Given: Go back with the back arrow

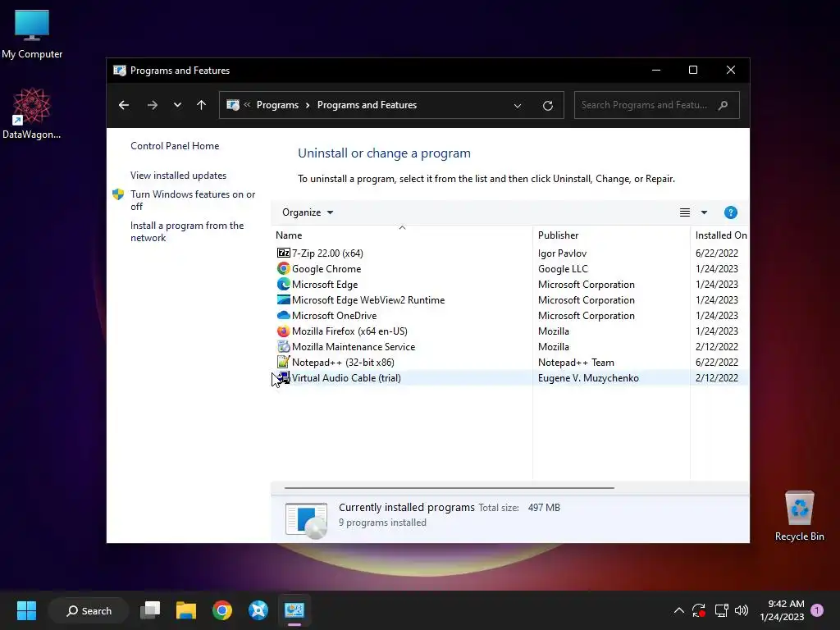Looking at the screenshot, I should 124,105.
